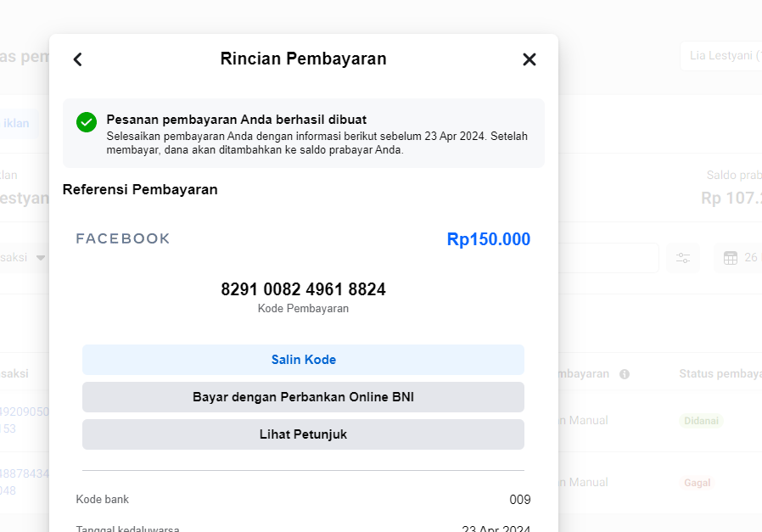The height and width of the screenshot is (532, 762).
Task: Choose Bayar dengan Perbankan Online BNI
Action: pos(303,397)
